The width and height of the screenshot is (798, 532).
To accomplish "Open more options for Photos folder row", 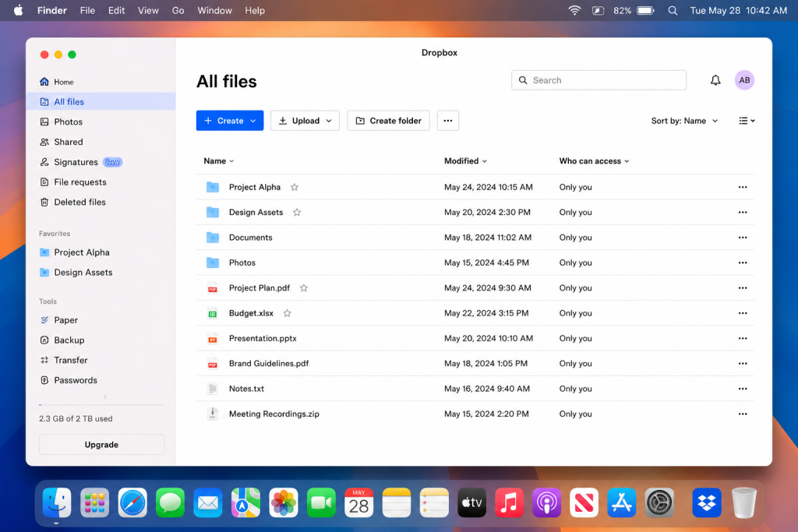I will [x=743, y=262].
